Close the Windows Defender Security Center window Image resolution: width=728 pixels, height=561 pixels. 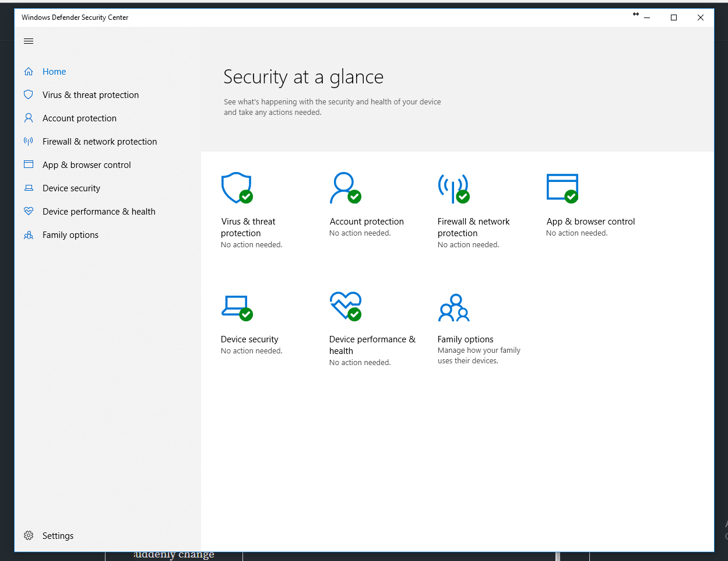(701, 17)
